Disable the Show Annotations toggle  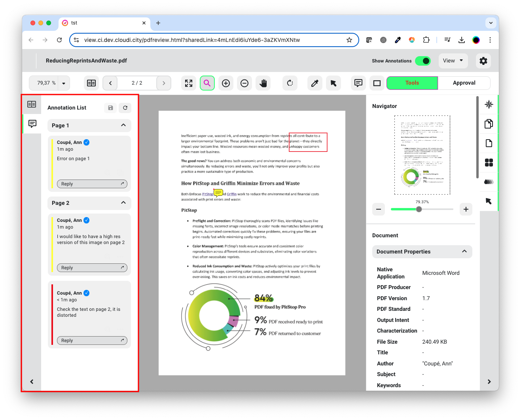pyautogui.click(x=423, y=61)
